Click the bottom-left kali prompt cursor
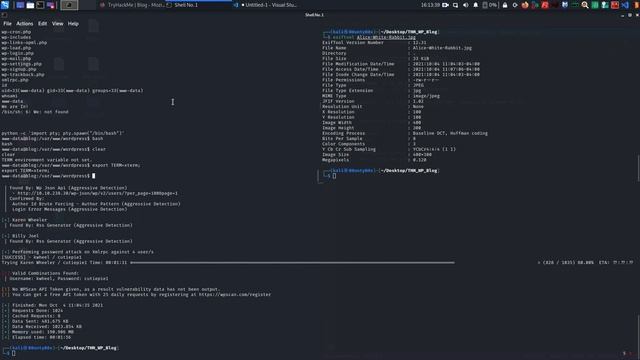 pyautogui.click(x=13, y=353)
